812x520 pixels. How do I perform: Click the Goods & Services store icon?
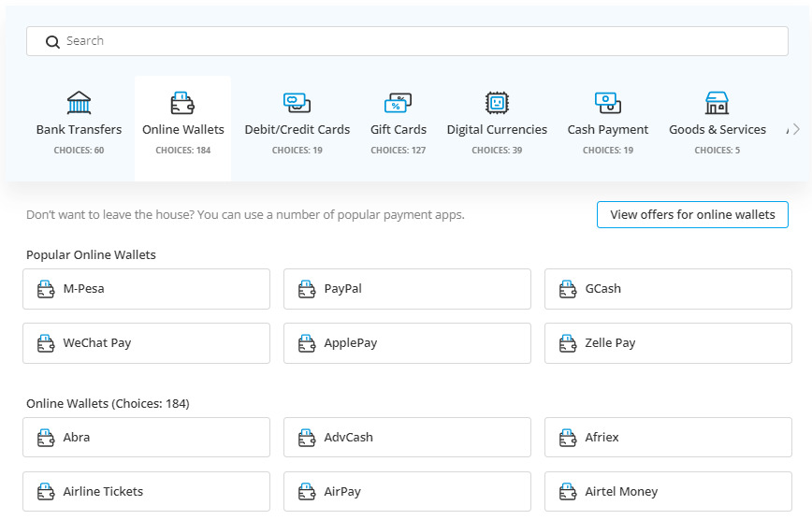click(717, 103)
